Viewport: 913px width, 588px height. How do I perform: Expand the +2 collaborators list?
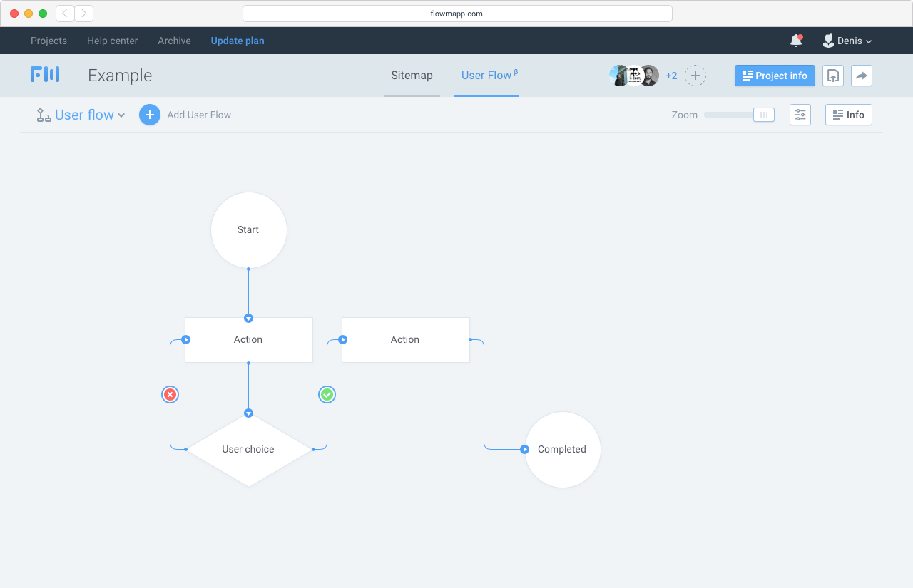tap(671, 76)
